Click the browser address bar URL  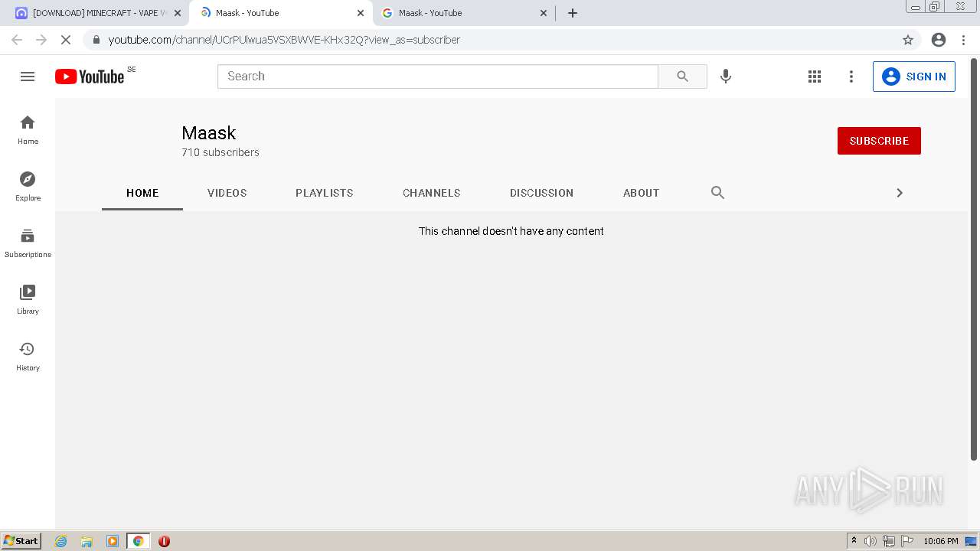point(284,40)
